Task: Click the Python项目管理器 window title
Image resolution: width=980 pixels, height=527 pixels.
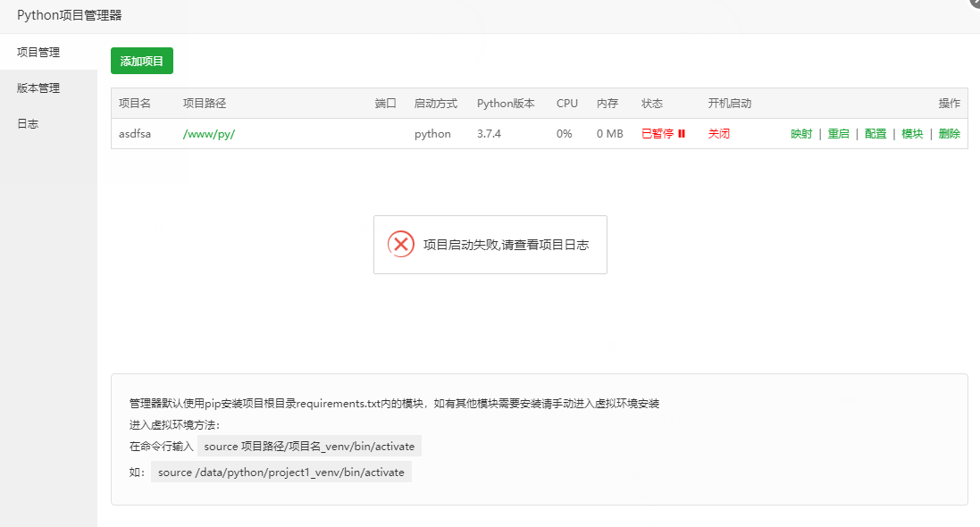Action: click(x=70, y=15)
